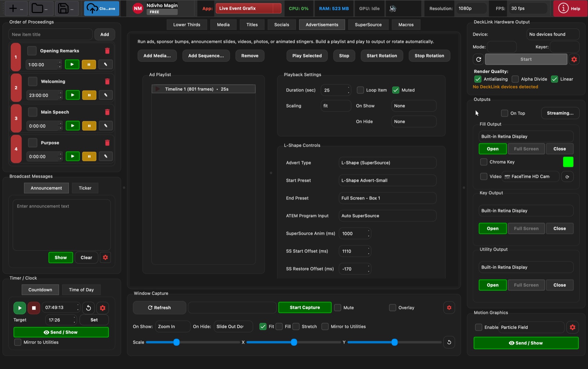
Task: Switch to the Lower Thirds tab
Action: [187, 25]
